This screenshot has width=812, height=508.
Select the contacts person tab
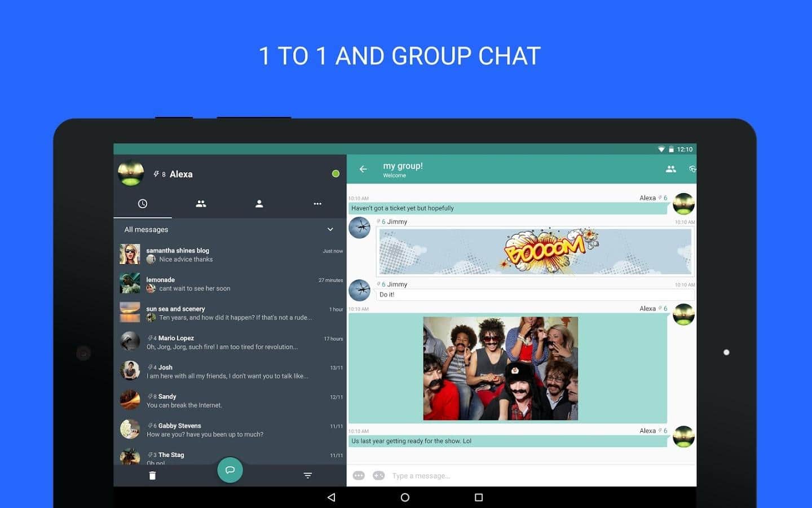259,204
